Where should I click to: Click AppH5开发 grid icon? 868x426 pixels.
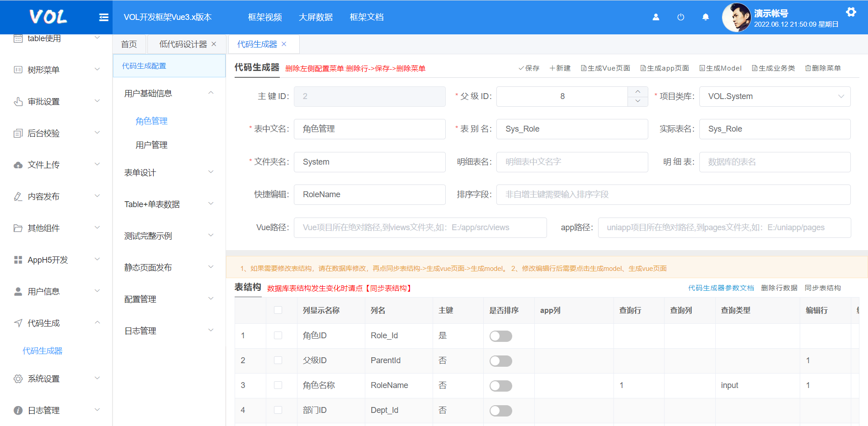pos(18,260)
